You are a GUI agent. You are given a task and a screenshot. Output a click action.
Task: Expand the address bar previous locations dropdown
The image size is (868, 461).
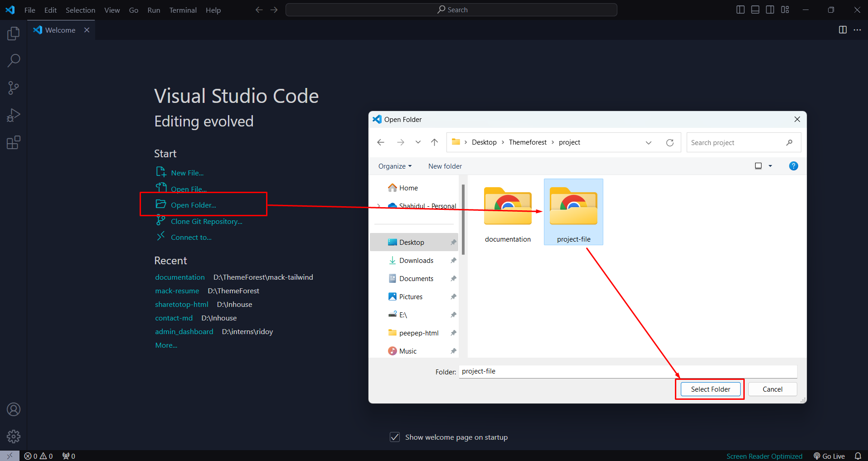tap(649, 142)
